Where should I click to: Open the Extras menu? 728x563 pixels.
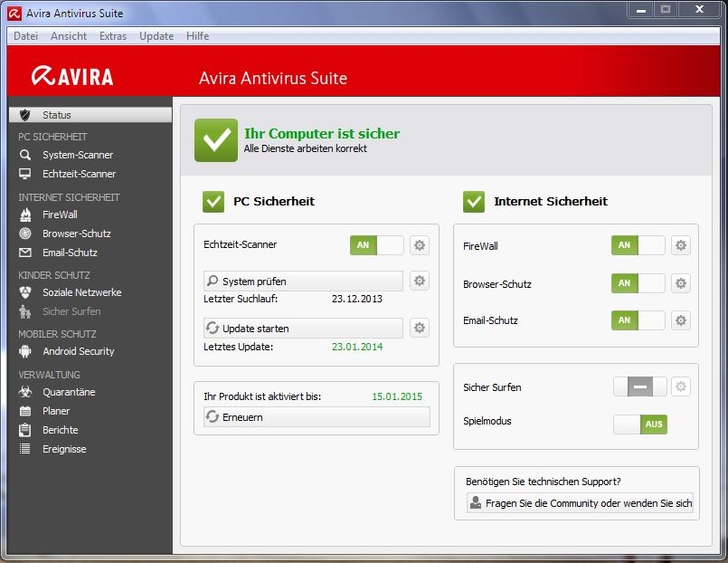point(113,36)
